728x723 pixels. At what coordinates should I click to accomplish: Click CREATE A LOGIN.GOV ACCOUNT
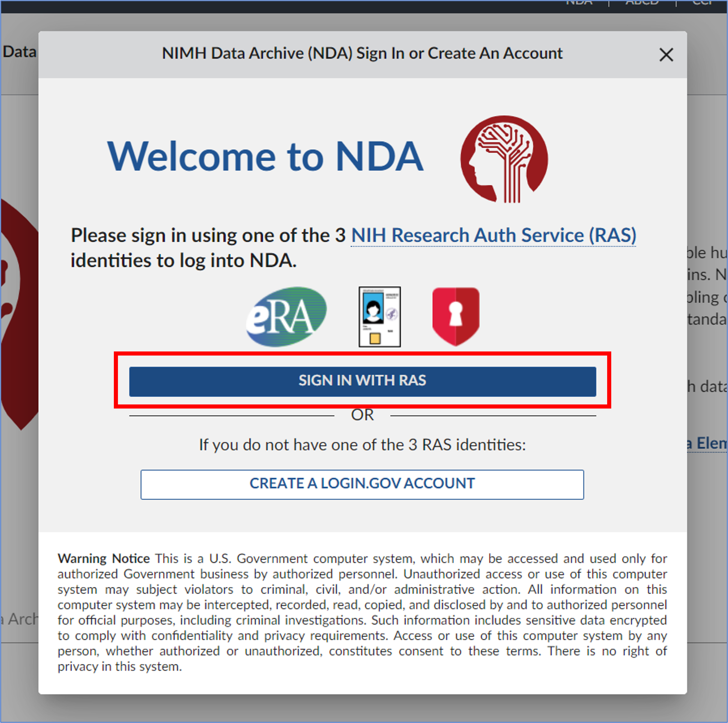tap(362, 484)
